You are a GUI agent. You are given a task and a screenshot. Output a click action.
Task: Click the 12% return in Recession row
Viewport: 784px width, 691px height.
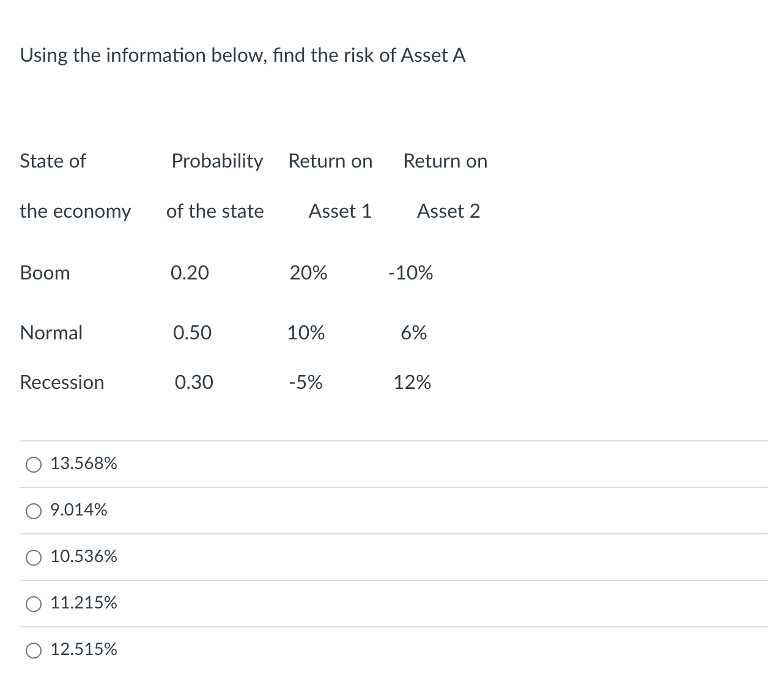(412, 382)
